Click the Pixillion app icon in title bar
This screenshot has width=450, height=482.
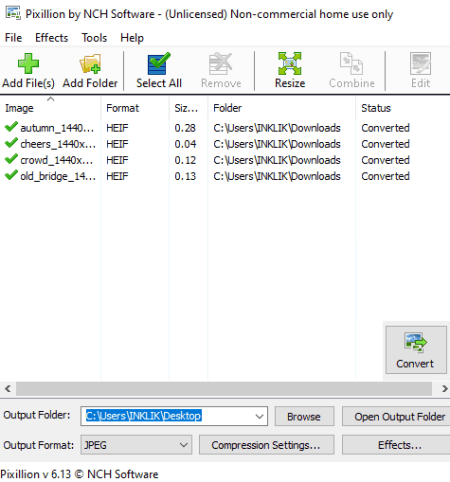coord(13,13)
